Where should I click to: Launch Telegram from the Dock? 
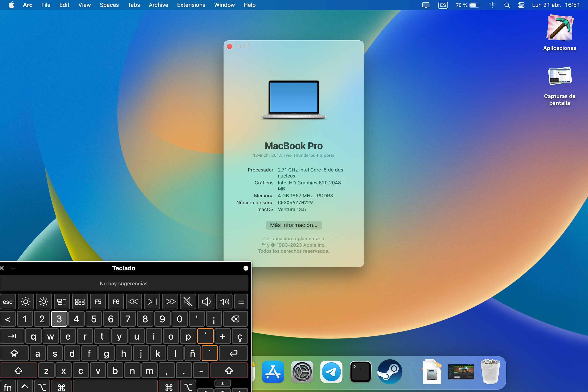(331, 372)
